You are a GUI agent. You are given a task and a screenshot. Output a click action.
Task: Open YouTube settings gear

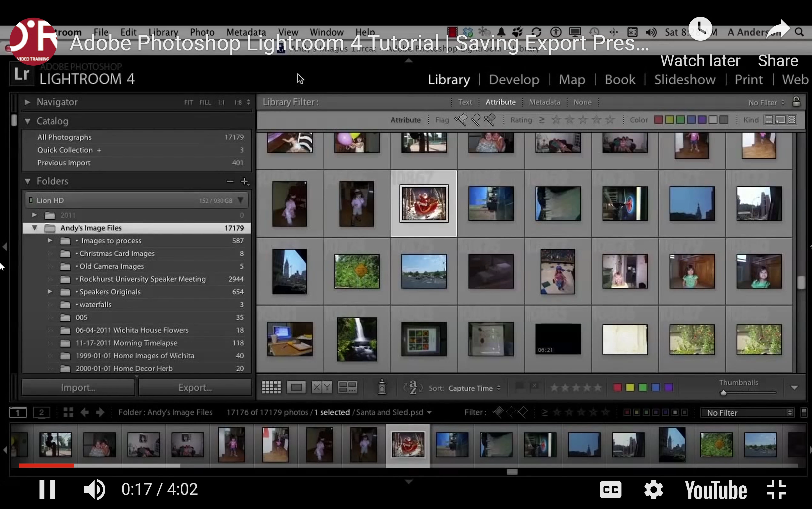[x=654, y=489]
